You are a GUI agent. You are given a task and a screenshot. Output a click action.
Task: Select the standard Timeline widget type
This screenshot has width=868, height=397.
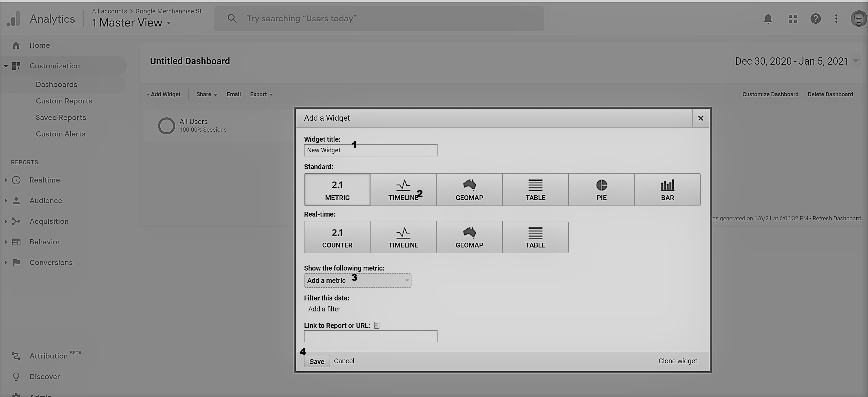click(403, 190)
